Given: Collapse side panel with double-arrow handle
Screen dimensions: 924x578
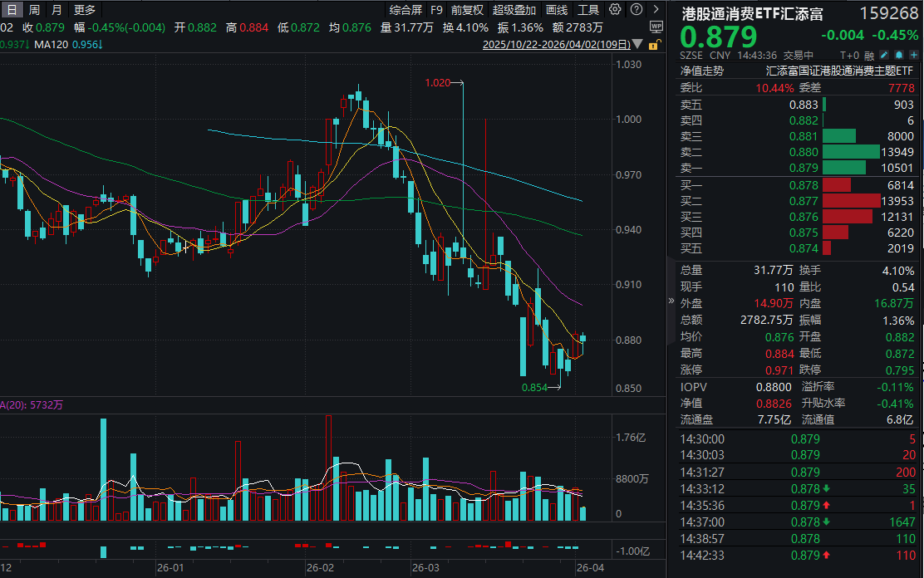Looking at the screenshot, I should click(x=671, y=301).
